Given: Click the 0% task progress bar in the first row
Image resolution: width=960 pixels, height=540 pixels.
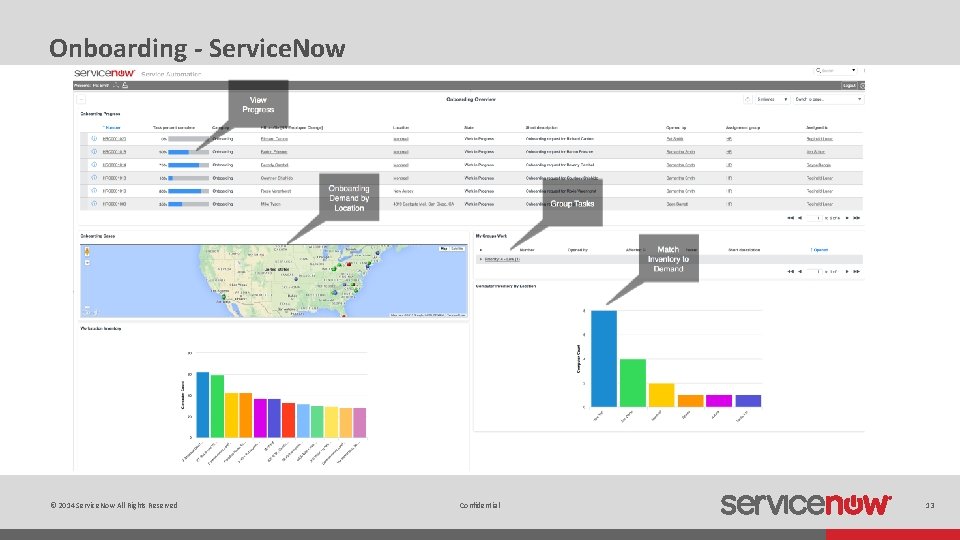Looking at the screenshot, I should tap(189, 139).
